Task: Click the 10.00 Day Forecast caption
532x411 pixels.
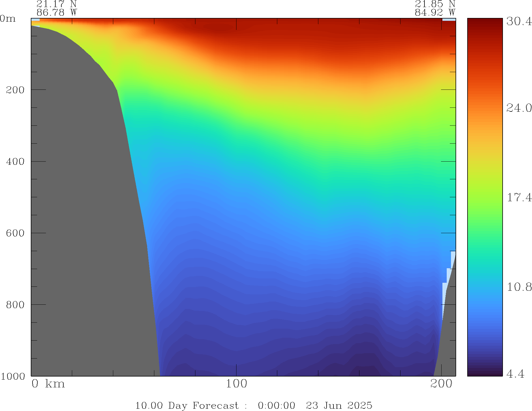Action: (x=253, y=405)
